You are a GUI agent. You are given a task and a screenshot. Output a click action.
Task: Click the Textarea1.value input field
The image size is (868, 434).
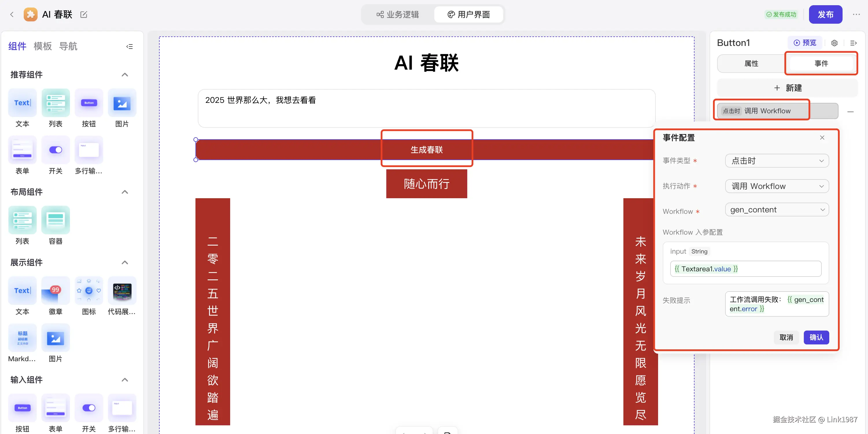click(x=745, y=269)
